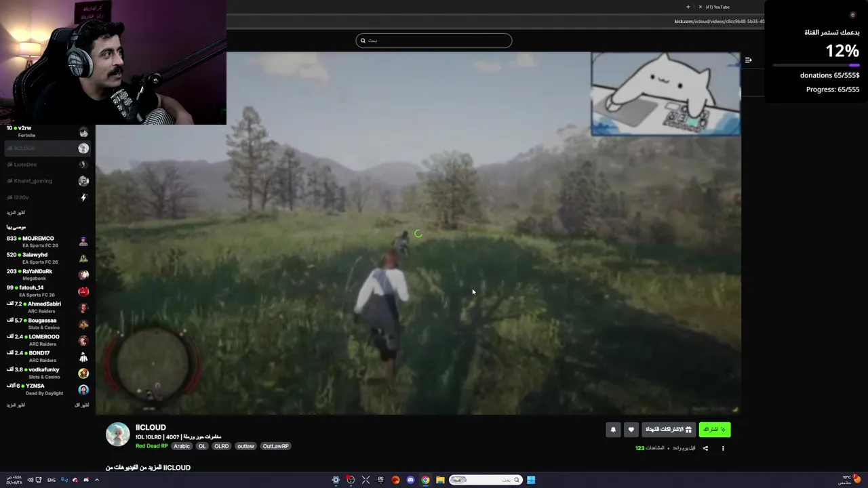Click the magnifier icon in search bar
Screen dimensions: 868x488
coord(363,41)
